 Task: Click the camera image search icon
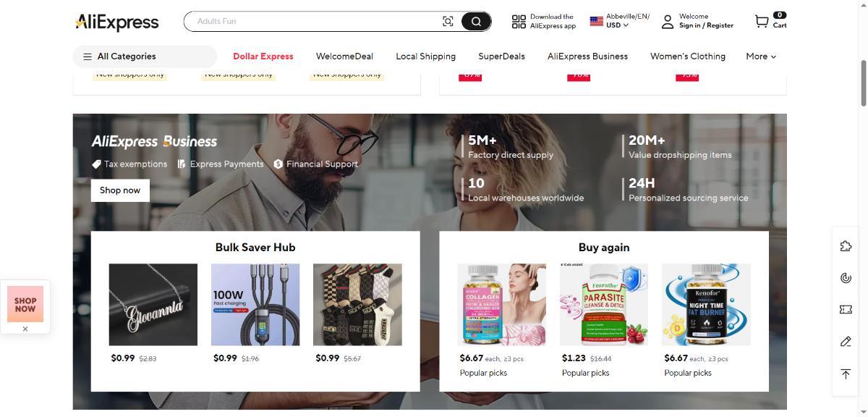[x=448, y=22]
